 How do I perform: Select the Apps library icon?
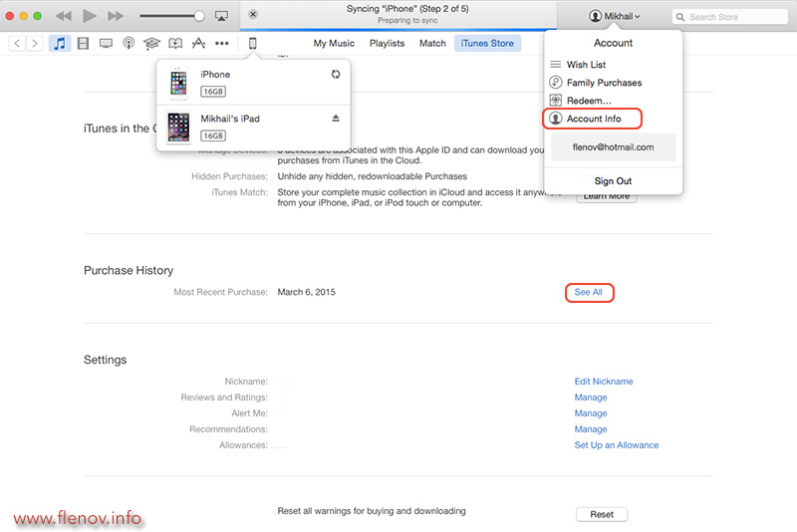pyautogui.click(x=198, y=43)
